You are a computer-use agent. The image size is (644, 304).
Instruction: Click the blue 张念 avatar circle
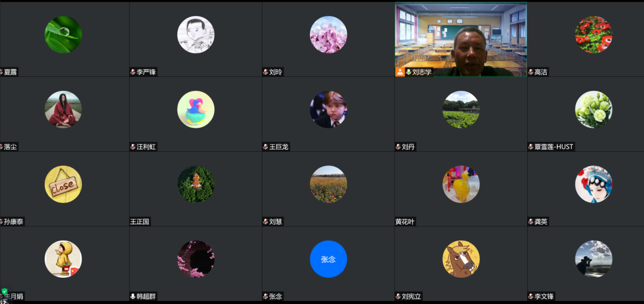(x=328, y=259)
